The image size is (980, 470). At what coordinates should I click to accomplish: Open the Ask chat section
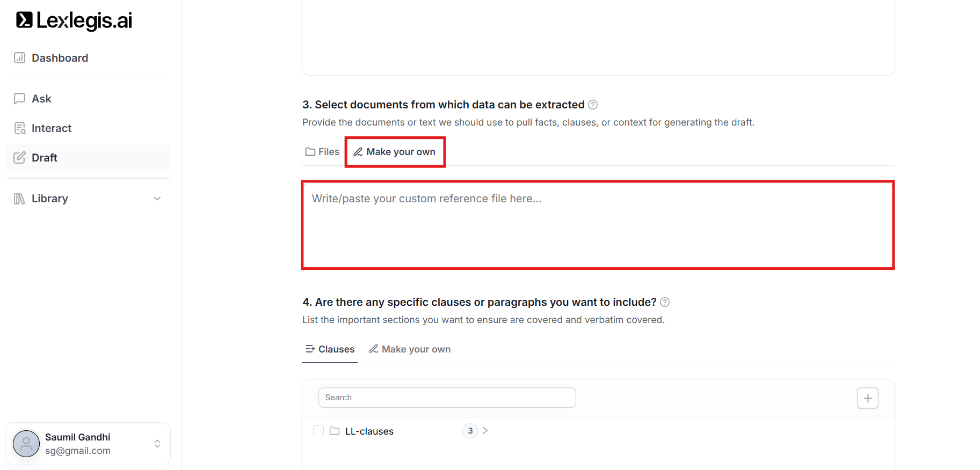[x=41, y=99]
